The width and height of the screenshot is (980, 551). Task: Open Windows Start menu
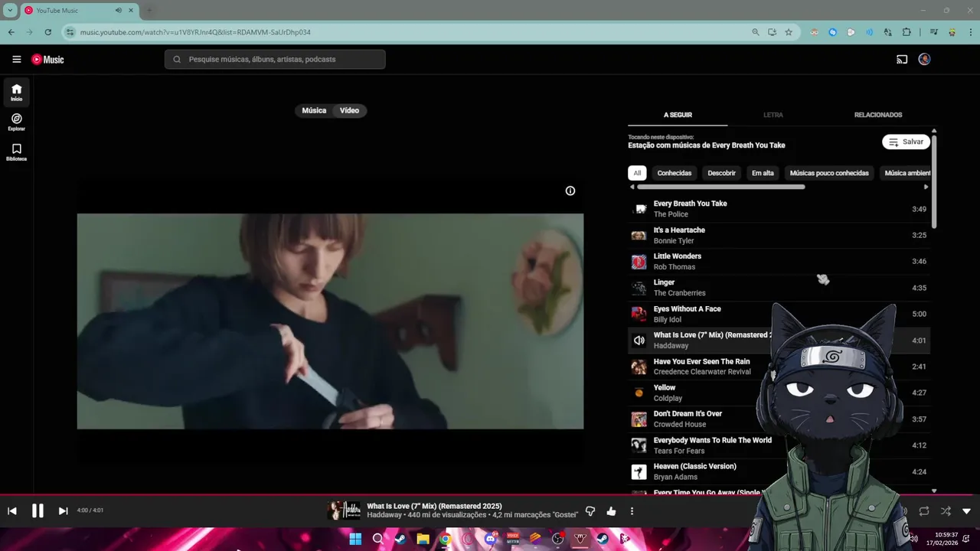coord(355,539)
